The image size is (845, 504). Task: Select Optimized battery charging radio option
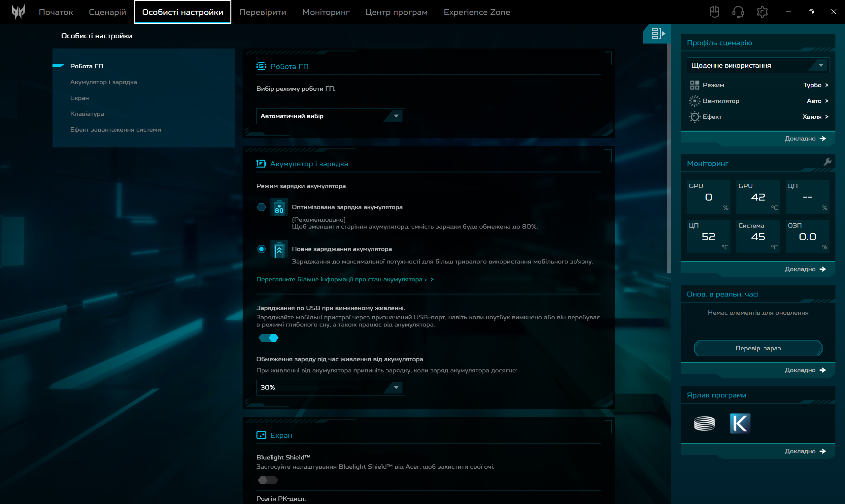point(261,207)
